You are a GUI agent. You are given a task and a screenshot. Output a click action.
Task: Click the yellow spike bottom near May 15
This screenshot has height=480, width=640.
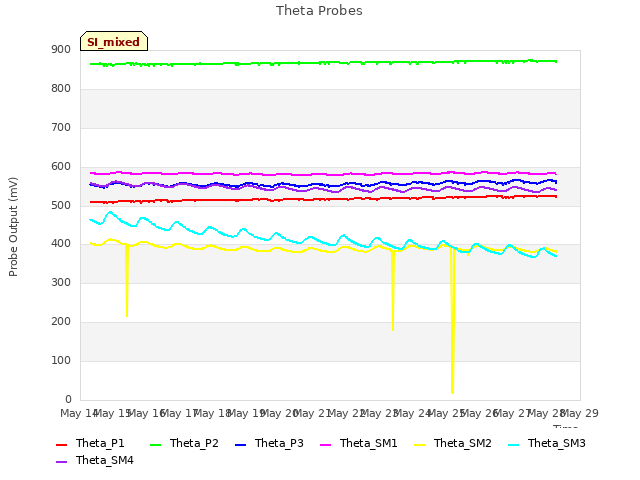[127, 315]
